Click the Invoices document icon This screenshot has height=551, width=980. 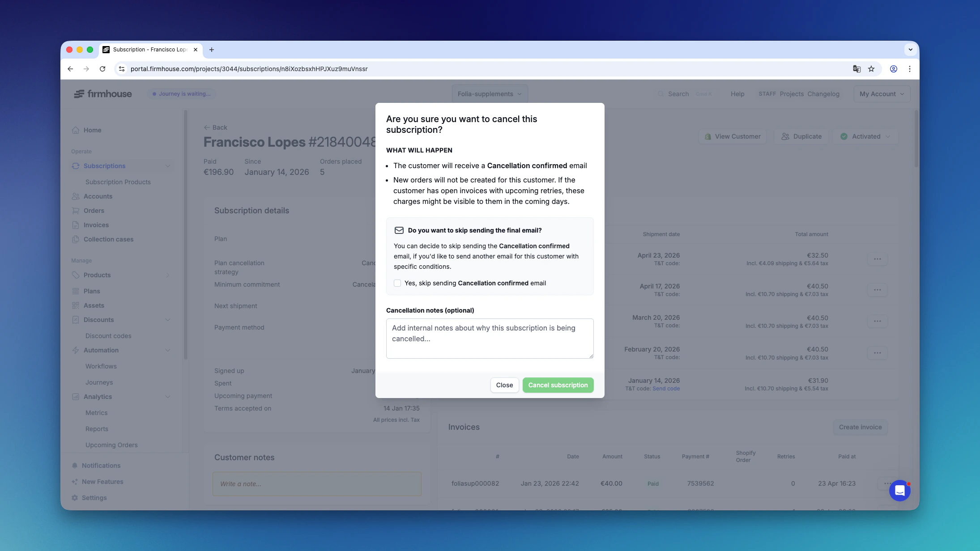pyautogui.click(x=76, y=225)
